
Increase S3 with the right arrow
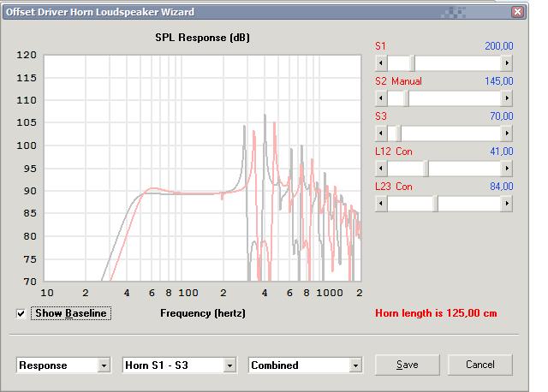click(x=507, y=134)
